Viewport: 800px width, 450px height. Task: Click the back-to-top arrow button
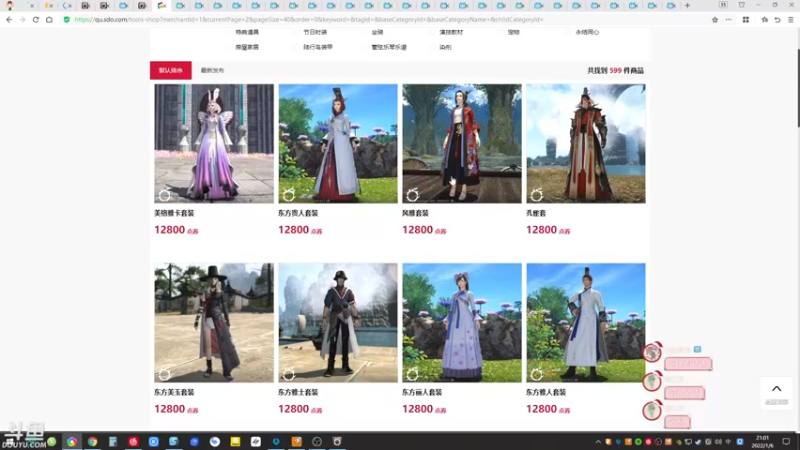click(x=777, y=393)
